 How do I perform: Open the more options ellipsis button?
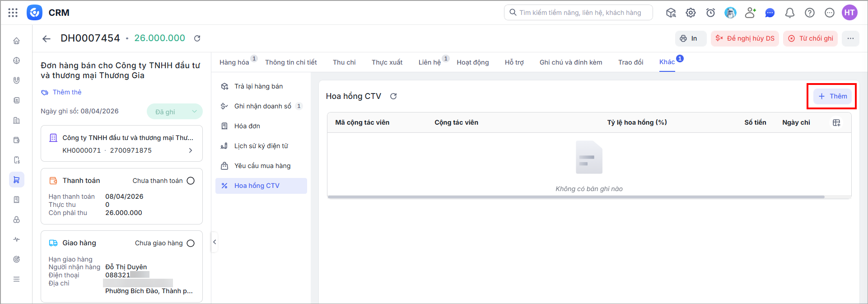[850, 38]
